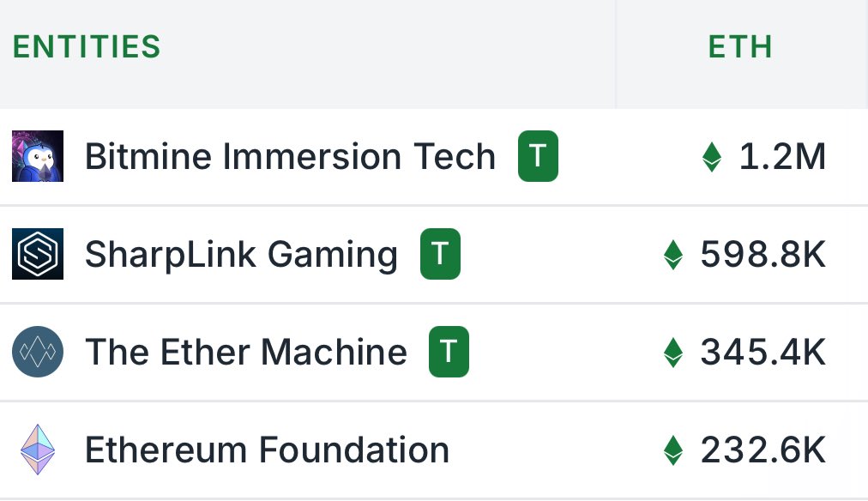868x501 pixels.
Task: Click the Ethereum Foundation diamond logo
Action: (37, 450)
